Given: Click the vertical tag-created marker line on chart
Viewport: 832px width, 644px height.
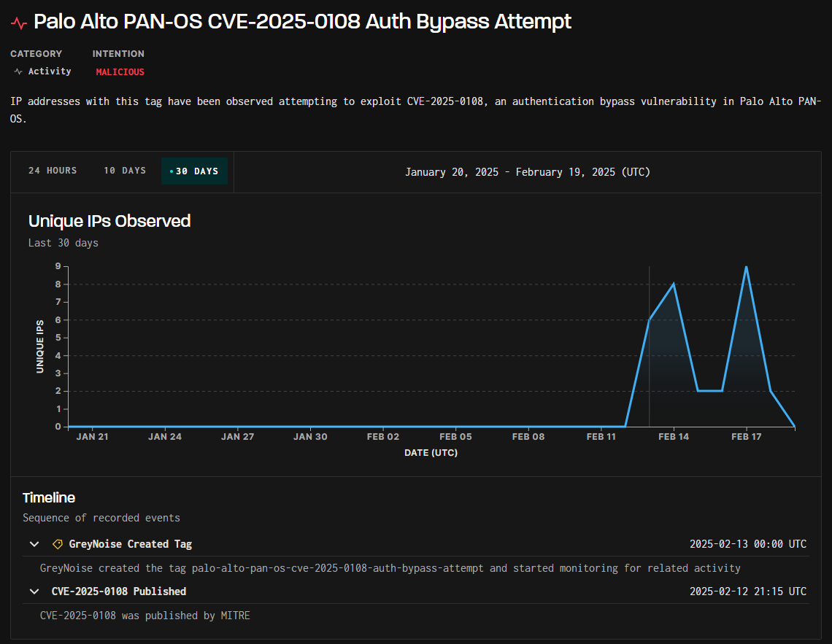Looking at the screenshot, I should pos(650,346).
